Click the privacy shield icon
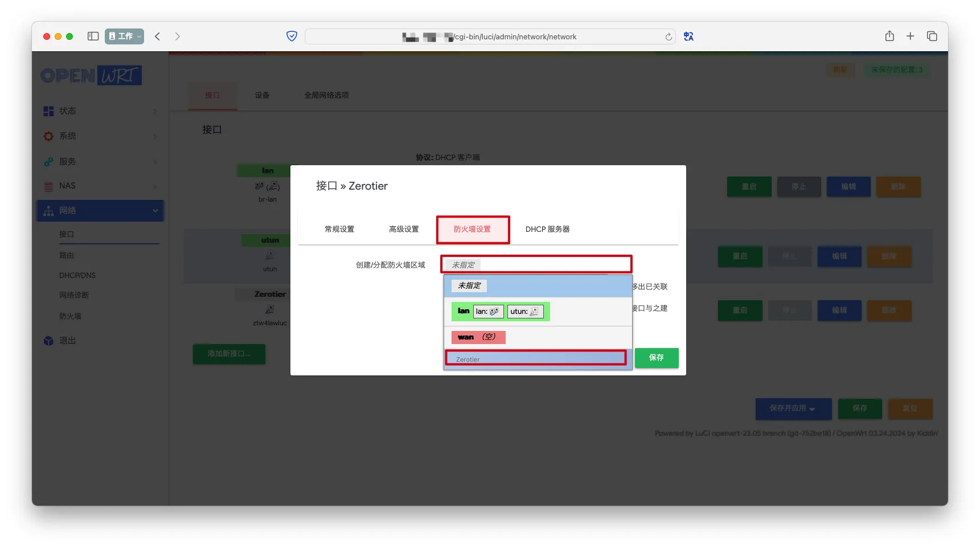This screenshot has width=980, height=548. (x=292, y=36)
